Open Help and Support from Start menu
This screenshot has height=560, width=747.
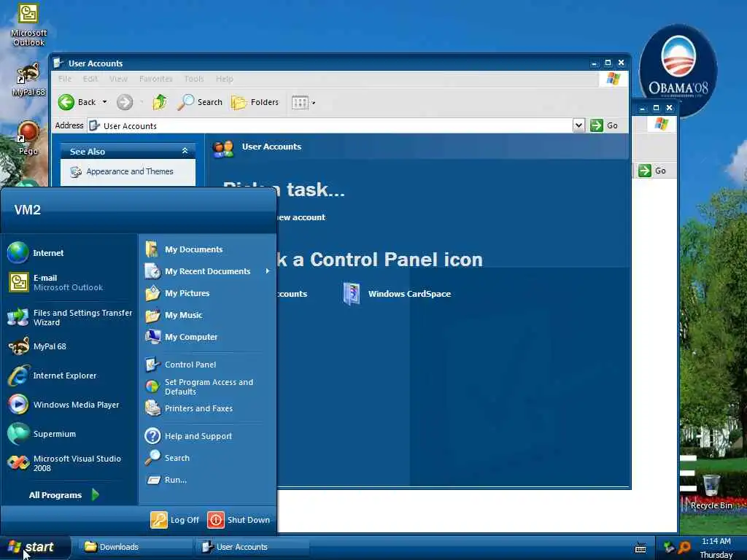click(208, 436)
